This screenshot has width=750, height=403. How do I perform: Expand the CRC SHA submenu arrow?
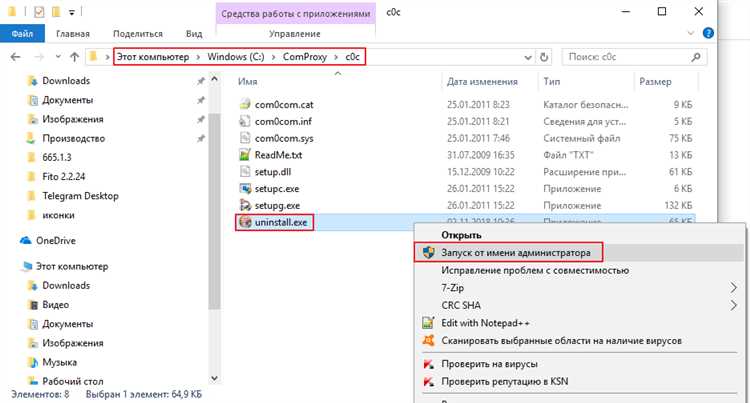click(734, 305)
